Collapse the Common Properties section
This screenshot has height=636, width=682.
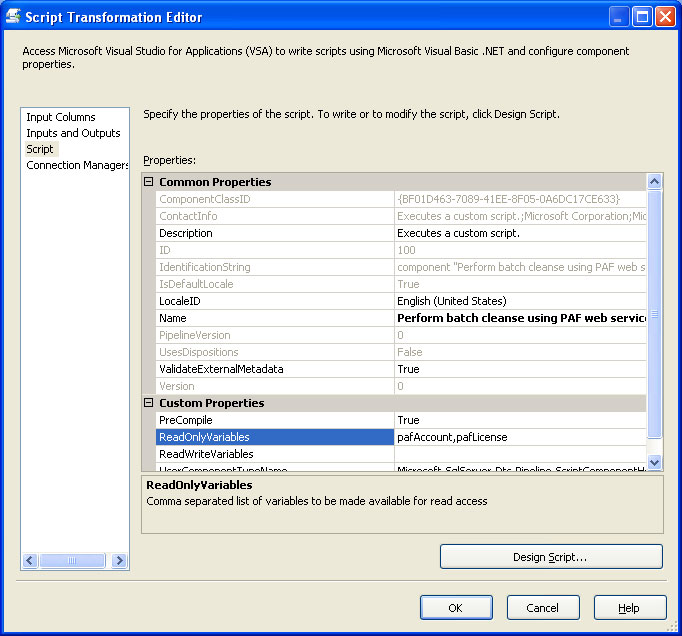pyautogui.click(x=149, y=182)
